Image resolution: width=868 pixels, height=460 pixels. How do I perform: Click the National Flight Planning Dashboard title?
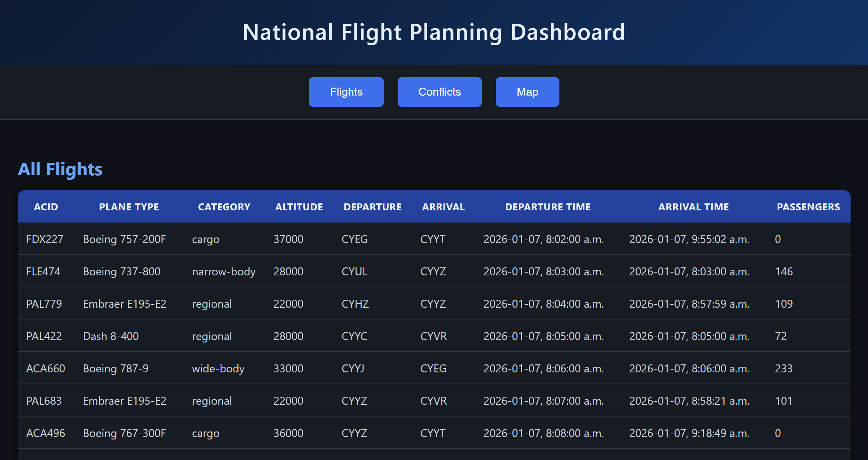(x=434, y=32)
